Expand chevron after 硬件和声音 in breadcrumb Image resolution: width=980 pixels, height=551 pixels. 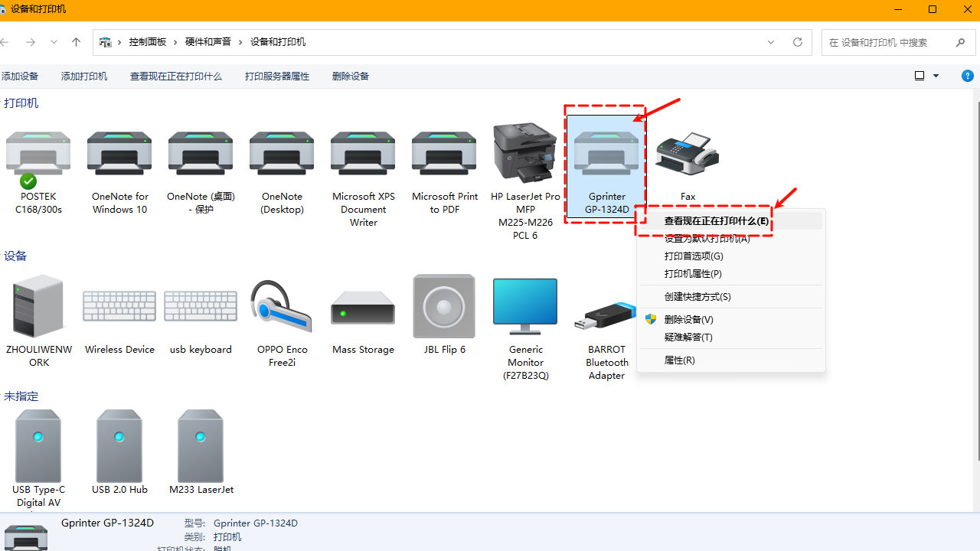tap(240, 42)
